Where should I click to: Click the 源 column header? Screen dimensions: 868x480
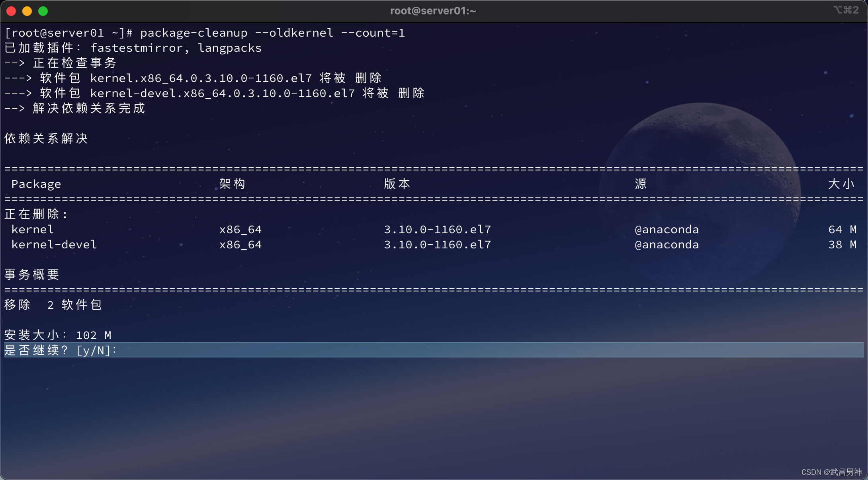(x=641, y=184)
